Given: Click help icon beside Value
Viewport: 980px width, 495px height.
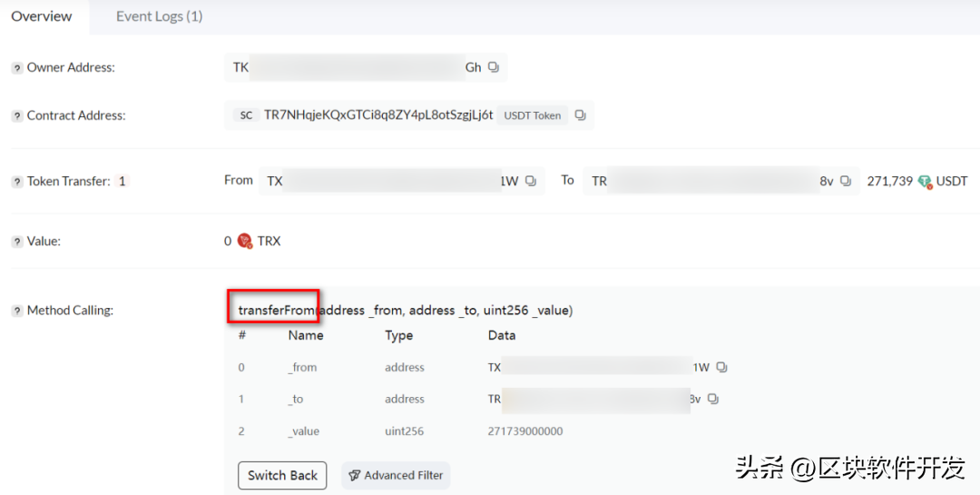Looking at the screenshot, I should tap(16, 242).
